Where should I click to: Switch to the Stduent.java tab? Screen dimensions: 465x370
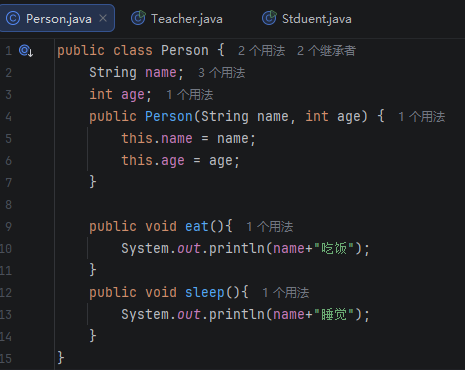[x=307, y=19]
